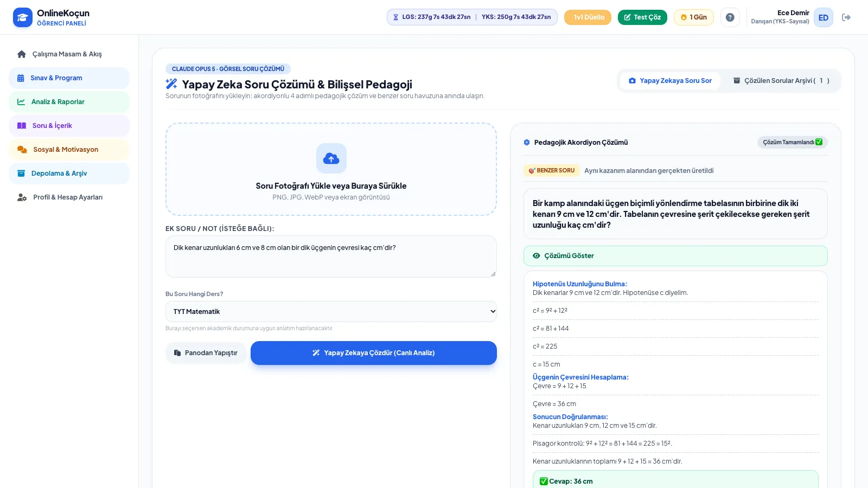The height and width of the screenshot is (488, 868).
Task: Click the ED user avatar
Action: [x=823, y=17]
